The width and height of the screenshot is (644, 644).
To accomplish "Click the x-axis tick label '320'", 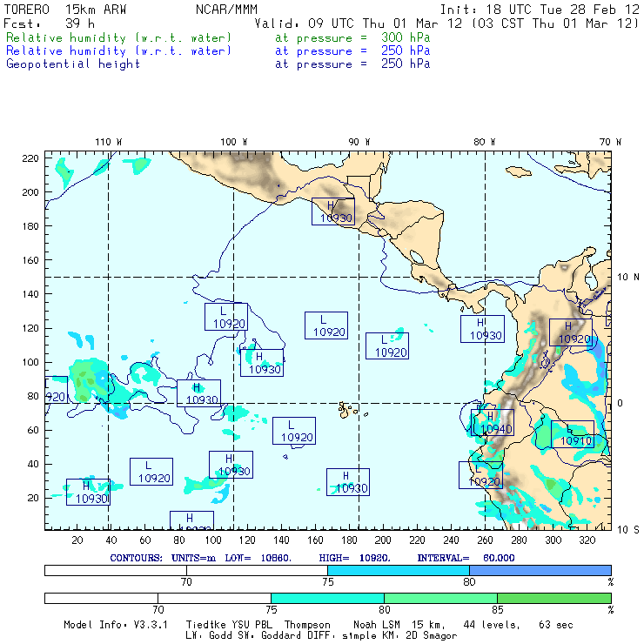I will 587,540.
